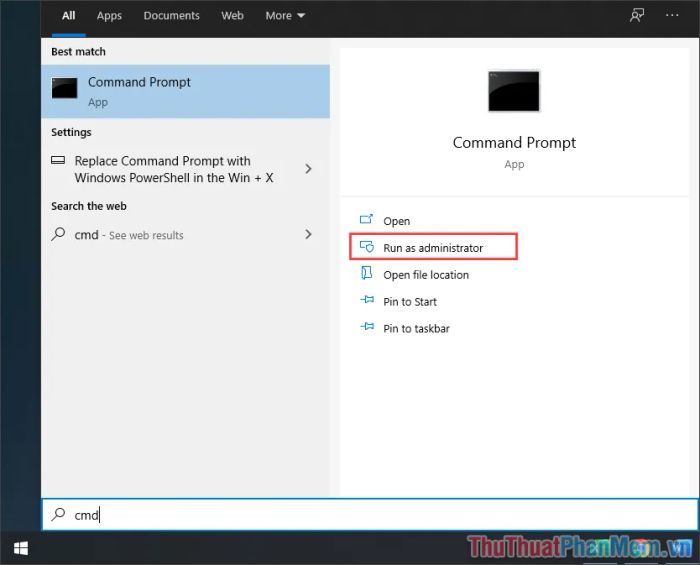Click the Settings section heading
This screenshot has width=700, height=565.
tap(71, 132)
